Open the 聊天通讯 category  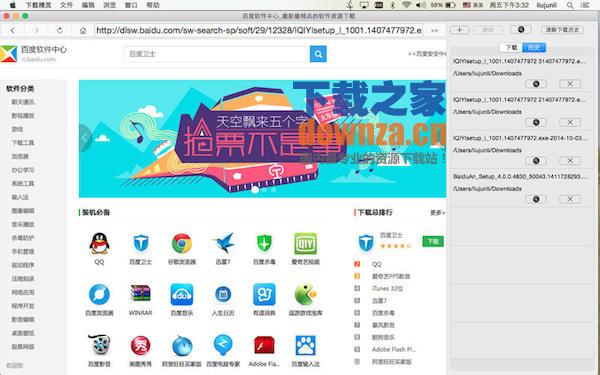[x=23, y=102]
